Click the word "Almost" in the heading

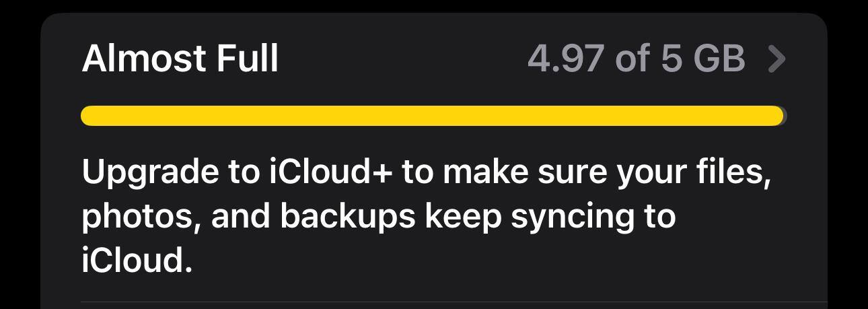click(x=144, y=59)
